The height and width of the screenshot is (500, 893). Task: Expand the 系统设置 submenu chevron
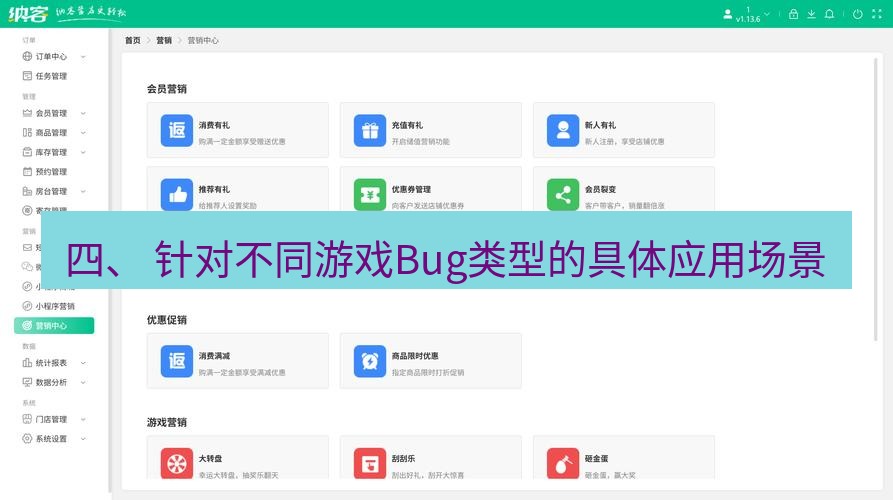pos(83,438)
